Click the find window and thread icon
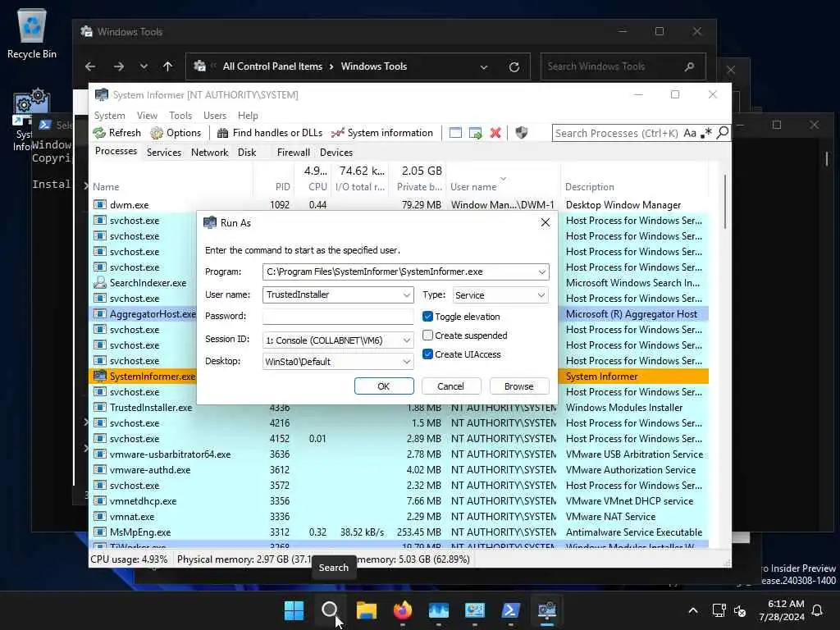The width and height of the screenshot is (840, 630). pyautogui.click(x=475, y=133)
